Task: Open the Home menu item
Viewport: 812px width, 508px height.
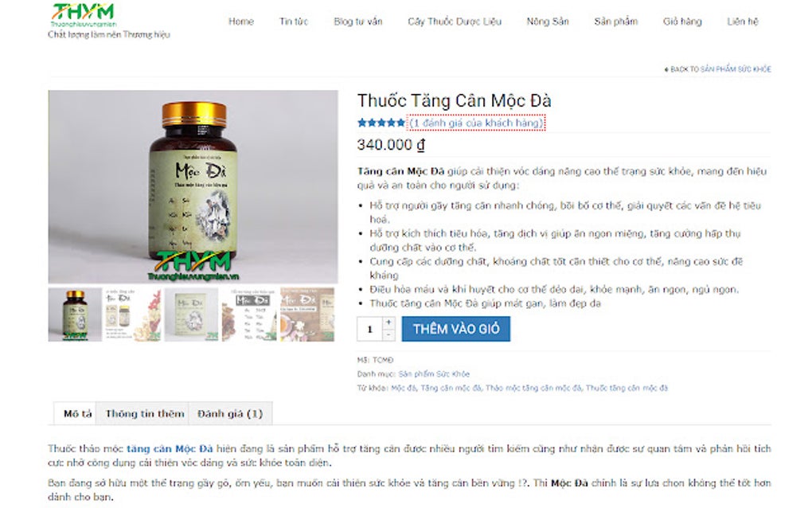Action: point(241,21)
